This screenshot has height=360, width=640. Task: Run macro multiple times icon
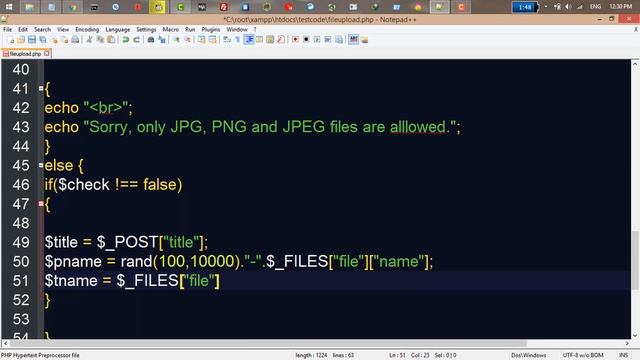(328, 40)
